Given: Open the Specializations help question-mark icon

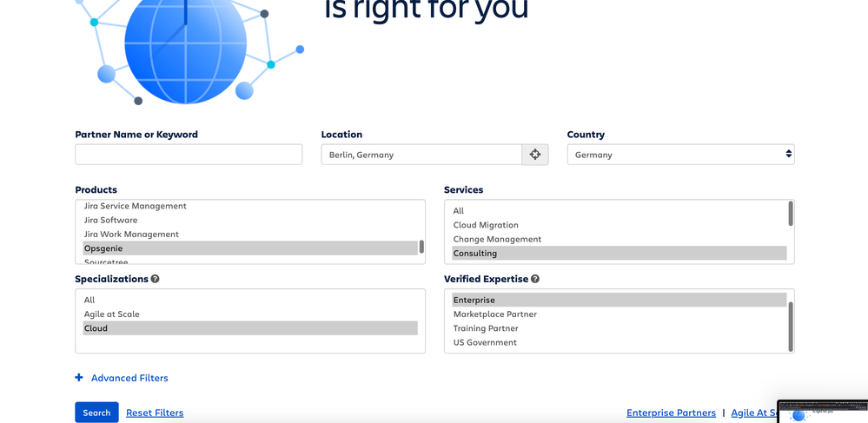Looking at the screenshot, I should tap(155, 279).
